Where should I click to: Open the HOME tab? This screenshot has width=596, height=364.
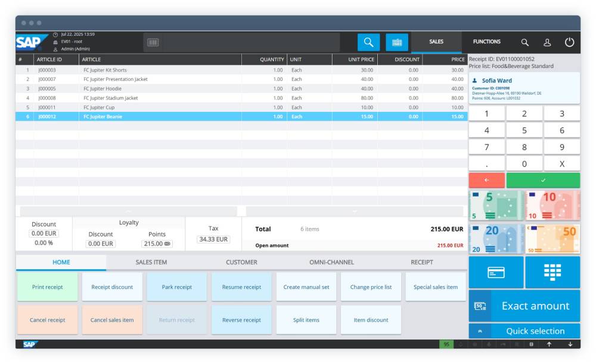(x=61, y=262)
